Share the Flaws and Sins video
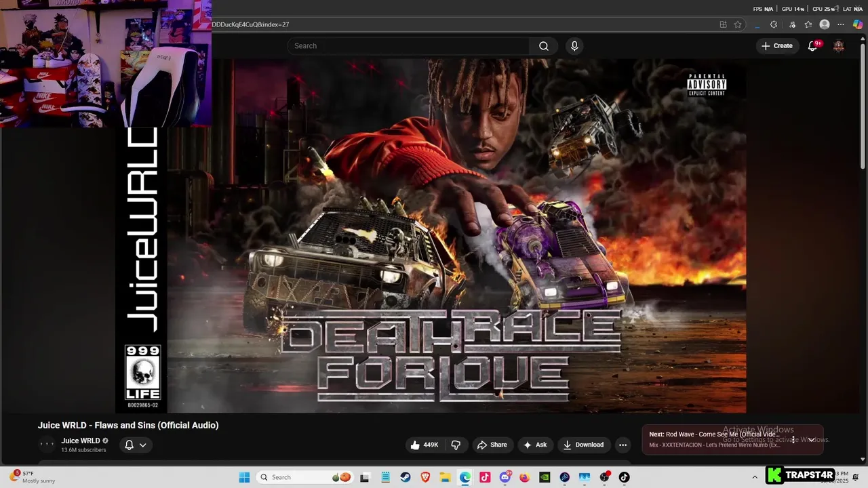The image size is (868, 488). [492, 445]
